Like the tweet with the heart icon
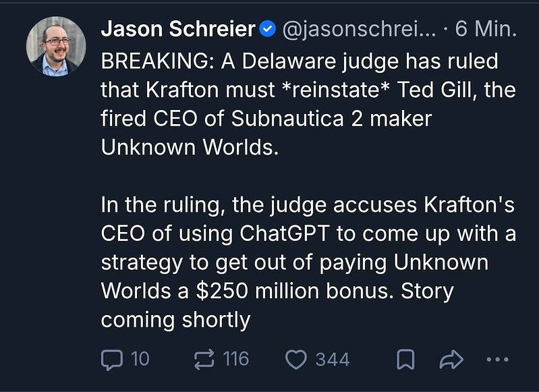 click(296, 359)
